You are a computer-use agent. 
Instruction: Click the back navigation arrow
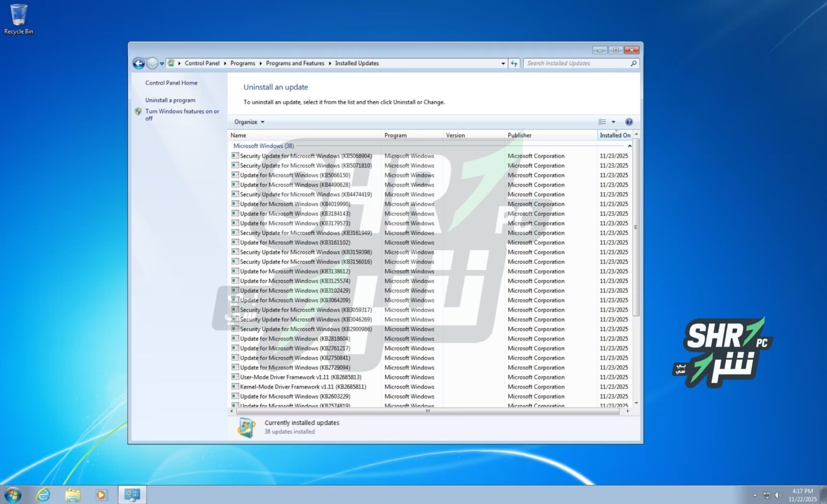[x=138, y=63]
